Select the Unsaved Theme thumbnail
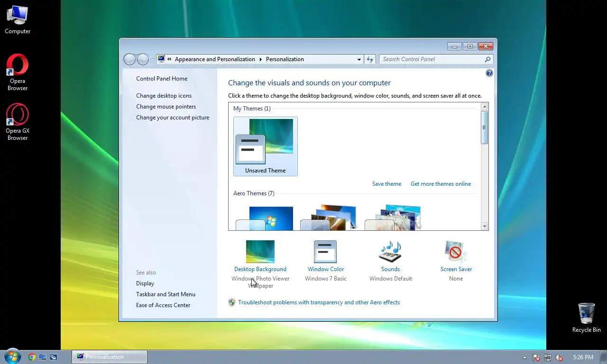Viewport: 607px width, 364px height. pyautogui.click(x=266, y=146)
